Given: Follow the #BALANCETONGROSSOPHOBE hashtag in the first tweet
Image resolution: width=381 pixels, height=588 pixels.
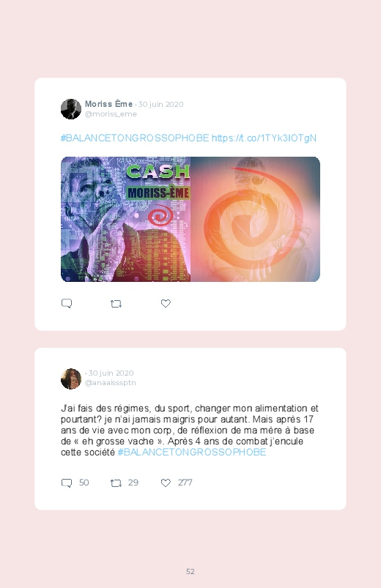Looking at the screenshot, I should [135, 138].
